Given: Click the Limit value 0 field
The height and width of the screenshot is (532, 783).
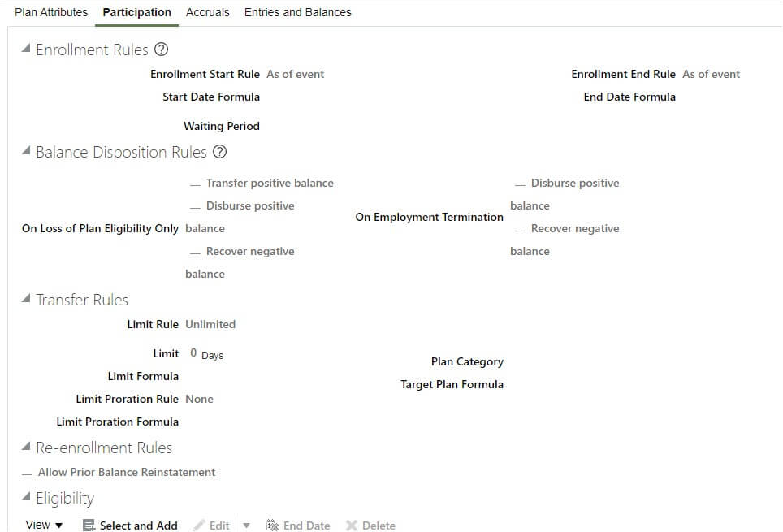Looking at the screenshot, I should point(193,353).
